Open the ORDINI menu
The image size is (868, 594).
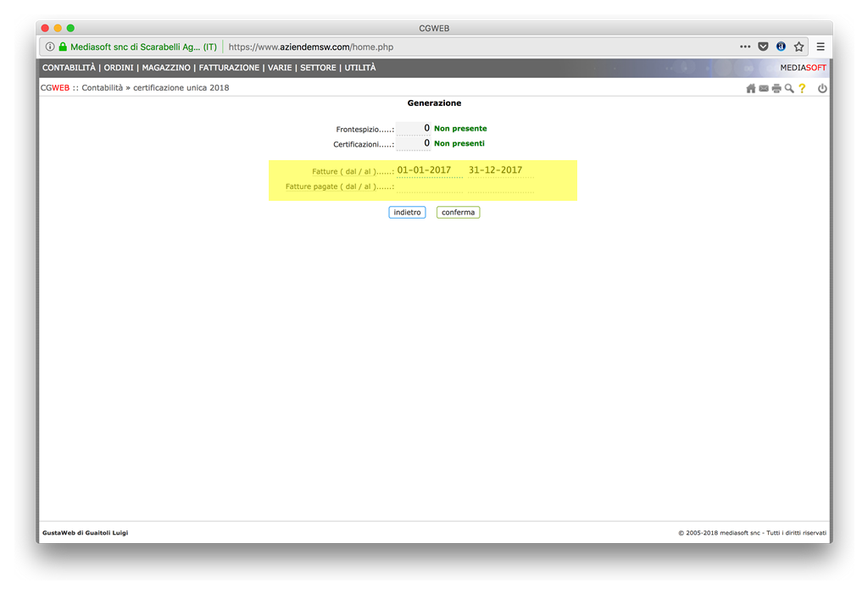(x=119, y=68)
